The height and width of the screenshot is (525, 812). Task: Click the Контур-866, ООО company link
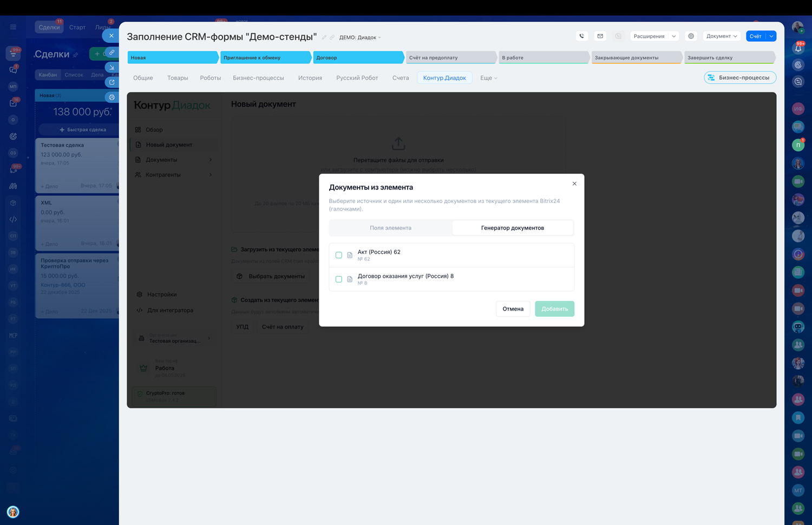coord(63,285)
